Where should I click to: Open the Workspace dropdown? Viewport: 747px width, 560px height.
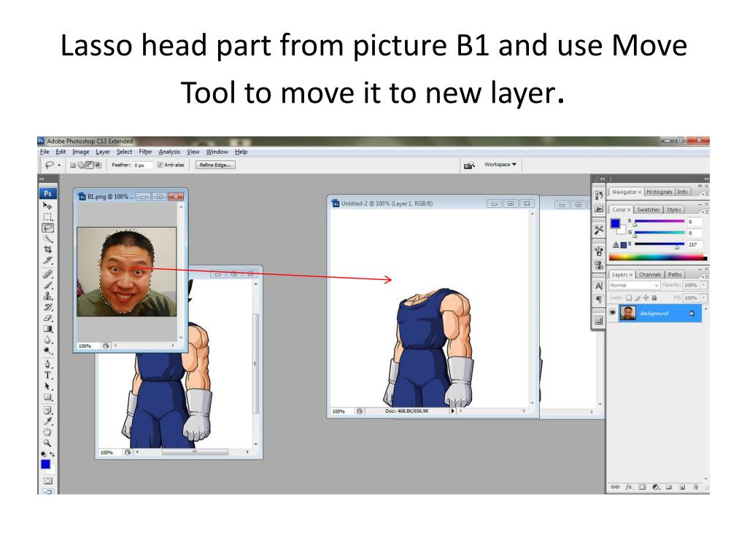click(x=500, y=164)
